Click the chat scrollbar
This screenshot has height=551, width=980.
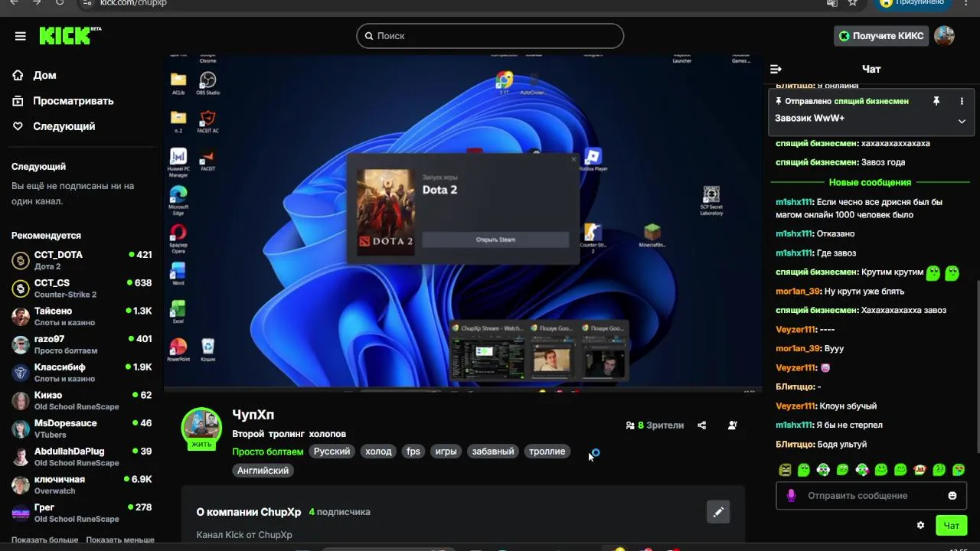point(976,367)
